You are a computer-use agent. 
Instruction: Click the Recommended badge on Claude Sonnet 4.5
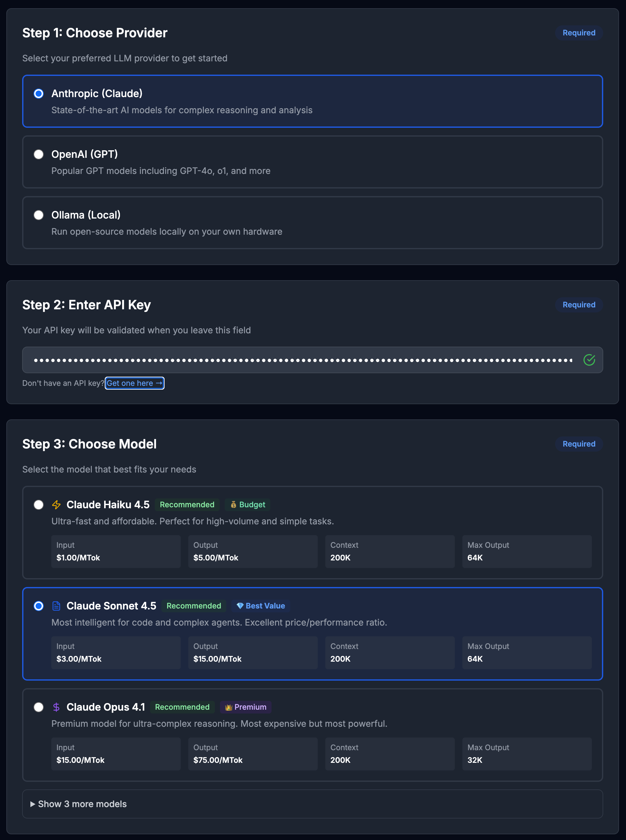pos(194,606)
